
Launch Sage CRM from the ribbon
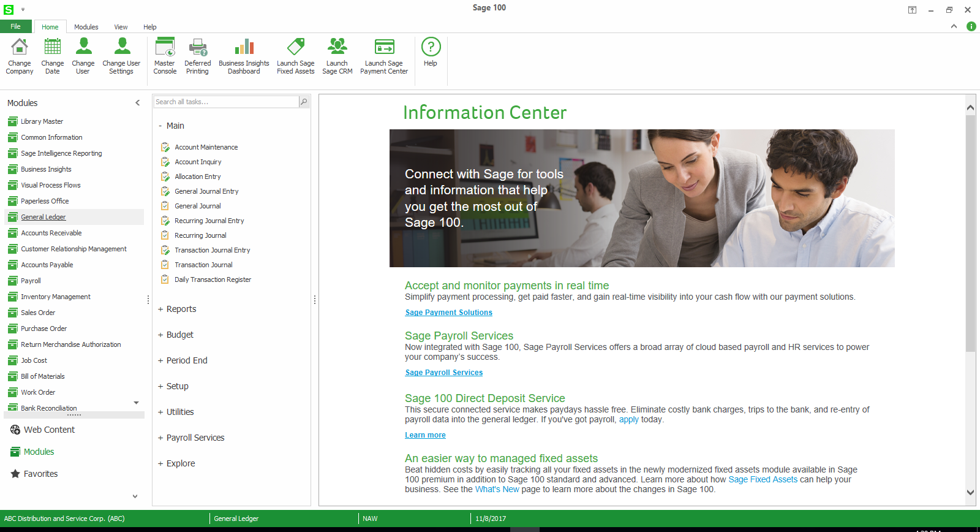pyautogui.click(x=337, y=48)
